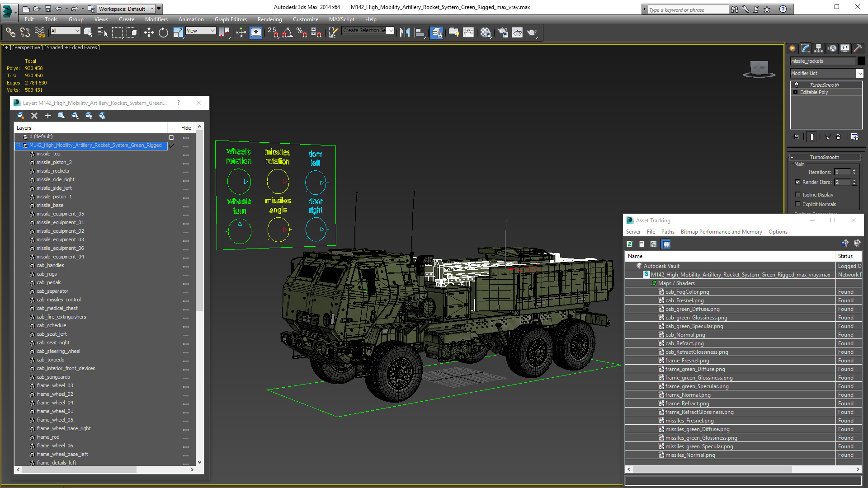Toggle Percent Snap icon
Screen dimensions: 868x488
(x=302, y=32)
